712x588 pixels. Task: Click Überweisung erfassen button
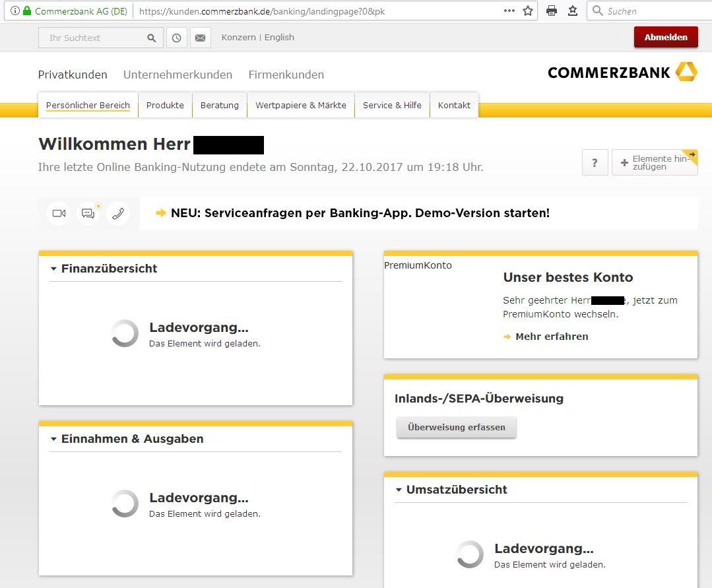(457, 427)
